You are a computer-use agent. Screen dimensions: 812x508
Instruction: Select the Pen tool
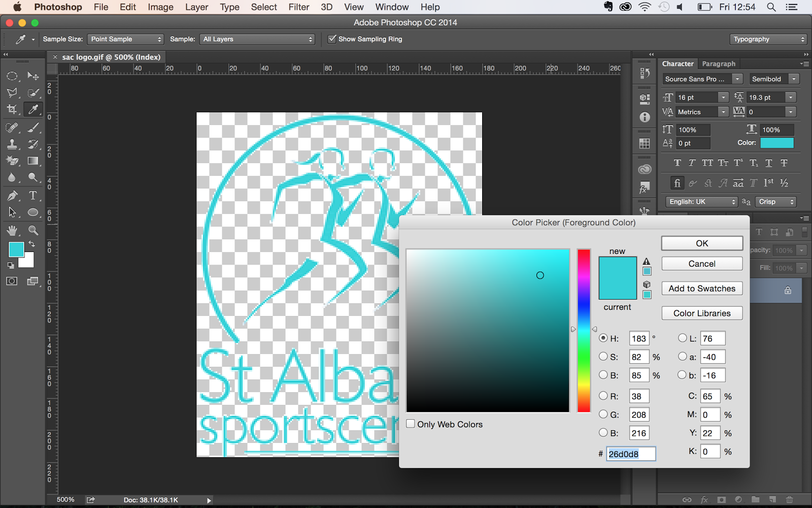click(12, 196)
